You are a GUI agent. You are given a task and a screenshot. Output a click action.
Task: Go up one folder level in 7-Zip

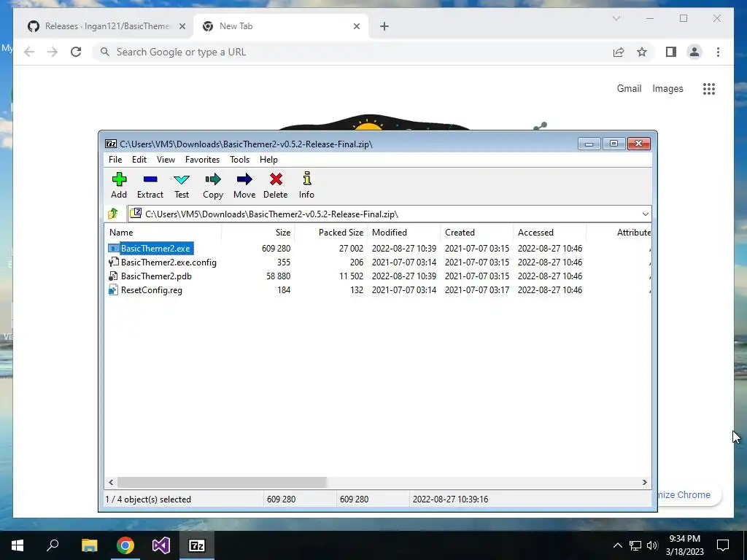pyautogui.click(x=113, y=214)
